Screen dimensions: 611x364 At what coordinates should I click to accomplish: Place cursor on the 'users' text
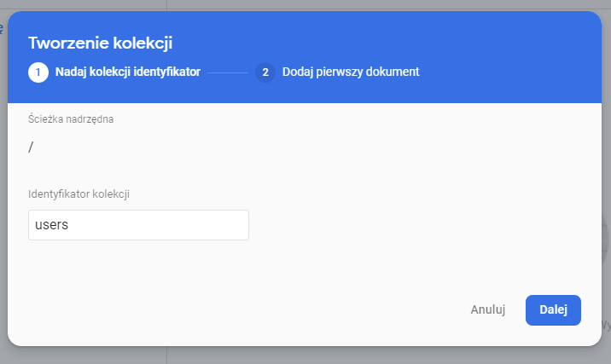click(50, 225)
